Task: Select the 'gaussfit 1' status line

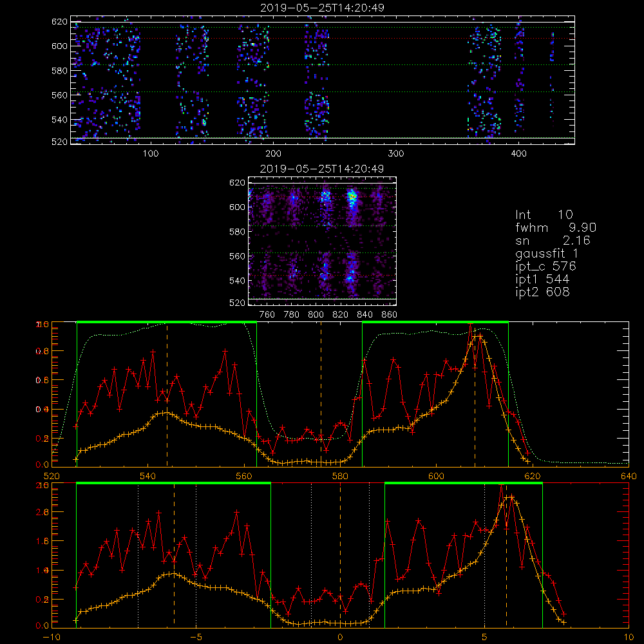Action: pos(547,253)
